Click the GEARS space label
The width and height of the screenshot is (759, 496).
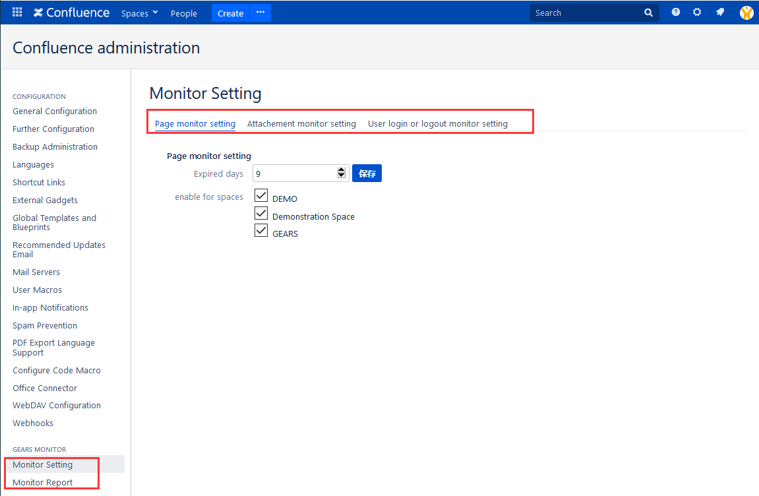(285, 234)
